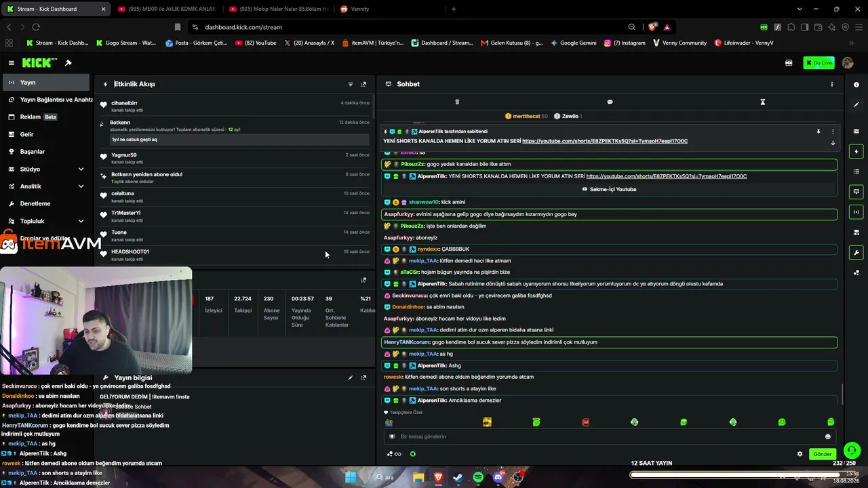868x488 pixels.
Task: Click the wrench tools icon in right sidebar
Action: (x=856, y=253)
